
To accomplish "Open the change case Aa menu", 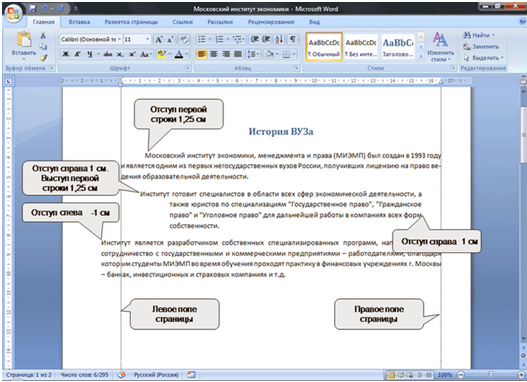I will (145, 54).
